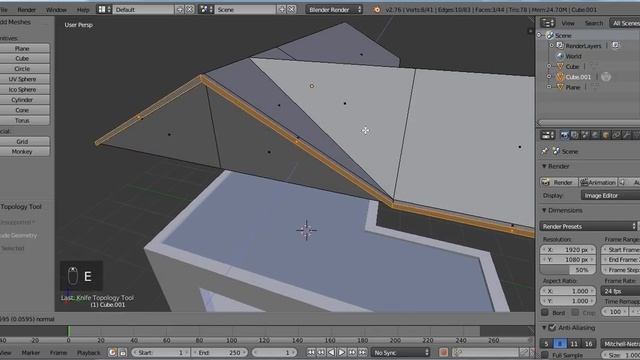The width and height of the screenshot is (640, 360).
Task: Play the animation forward
Action: [x=342, y=352]
